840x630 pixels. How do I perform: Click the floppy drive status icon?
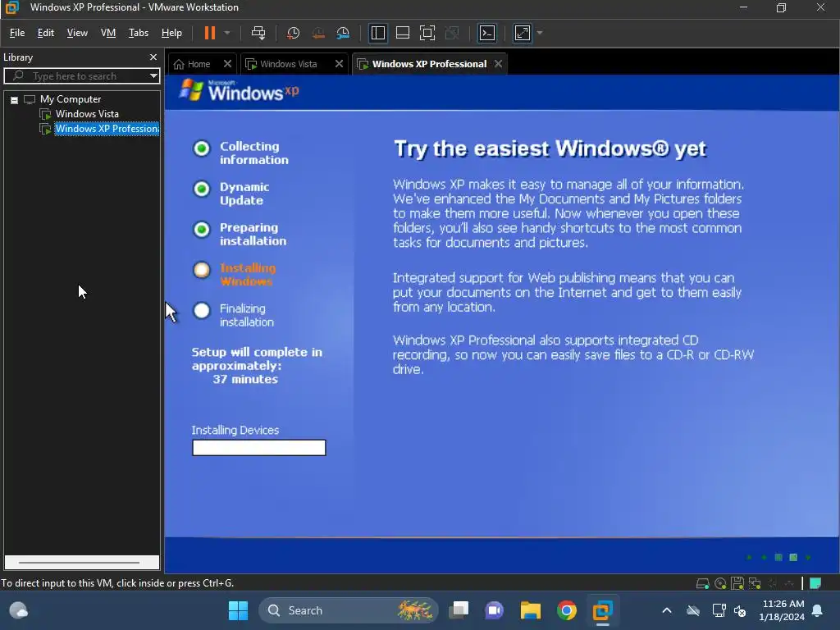pyautogui.click(x=737, y=583)
